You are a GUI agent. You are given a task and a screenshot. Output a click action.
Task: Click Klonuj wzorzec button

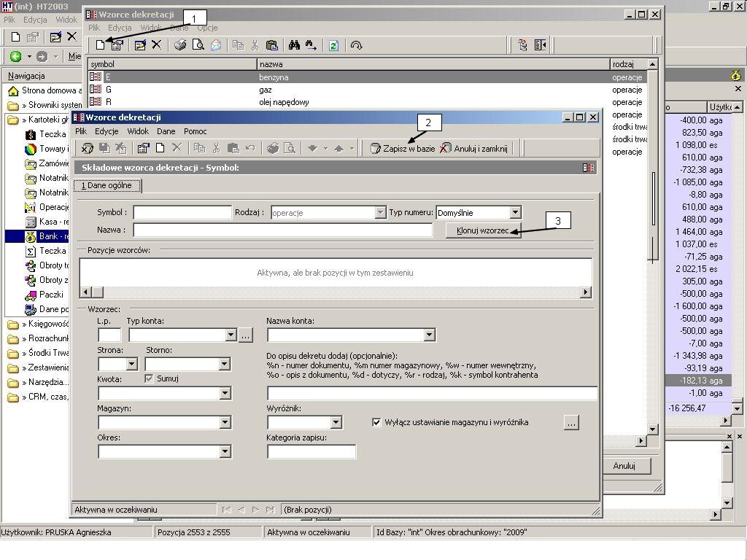pos(483,230)
